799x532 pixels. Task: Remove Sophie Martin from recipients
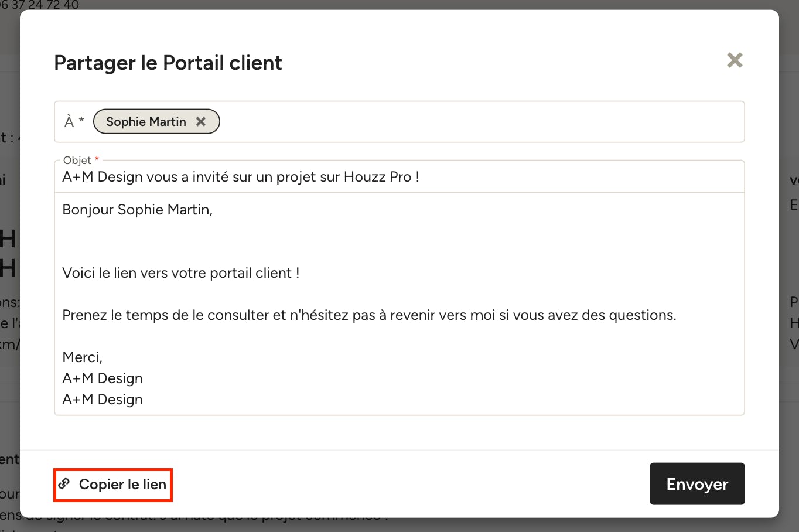pyautogui.click(x=201, y=121)
